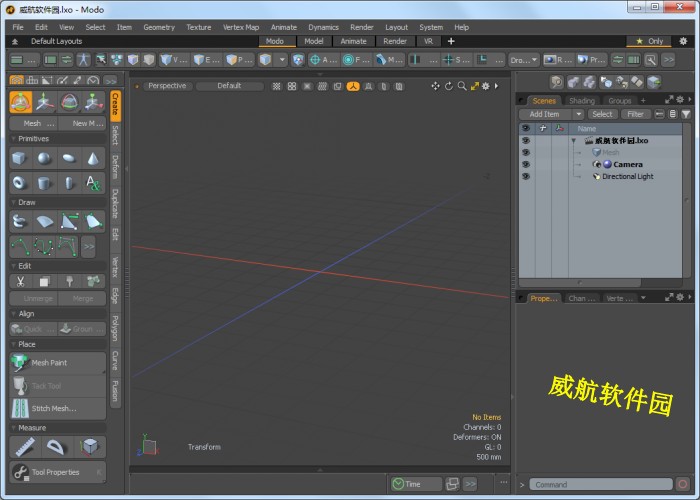Open the Polygon vertical tab
This screenshot has height=500, width=700.
pos(115,328)
